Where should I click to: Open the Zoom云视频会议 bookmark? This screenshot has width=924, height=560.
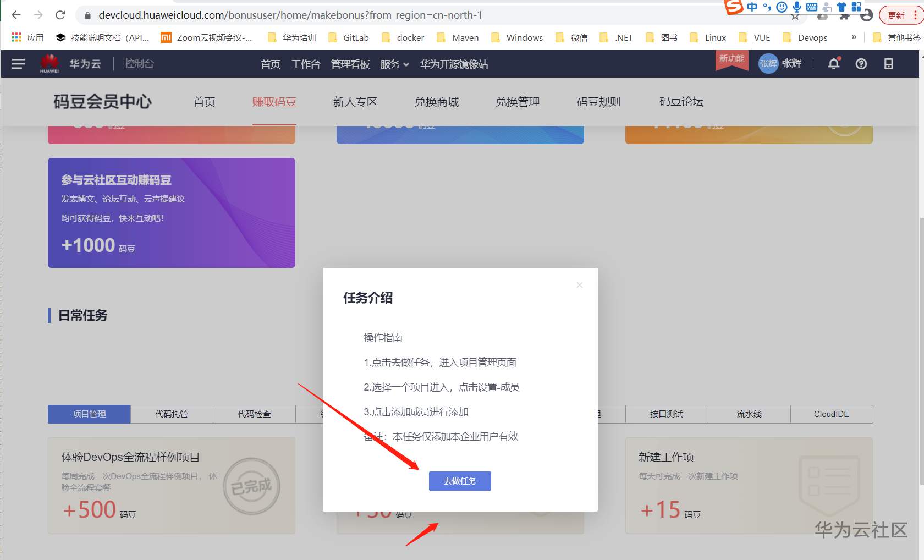206,37
